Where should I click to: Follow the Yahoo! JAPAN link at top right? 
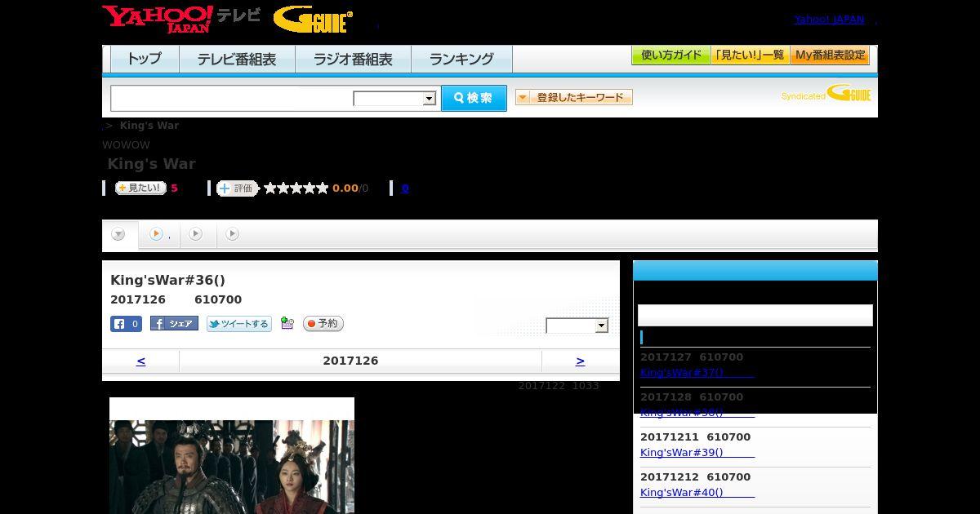coord(829,20)
